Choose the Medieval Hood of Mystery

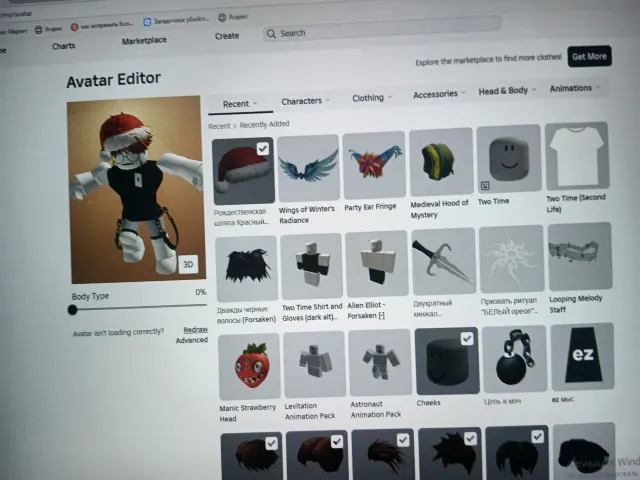click(x=441, y=162)
